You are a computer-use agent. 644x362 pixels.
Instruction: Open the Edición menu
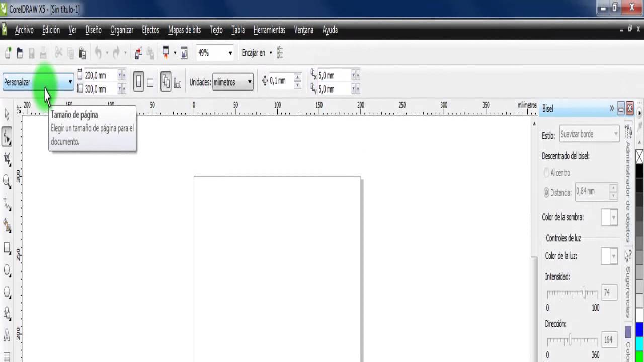tap(51, 30)
